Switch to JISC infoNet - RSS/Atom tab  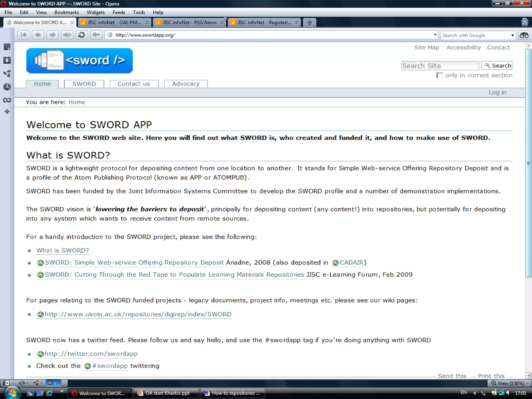point(189,23)
